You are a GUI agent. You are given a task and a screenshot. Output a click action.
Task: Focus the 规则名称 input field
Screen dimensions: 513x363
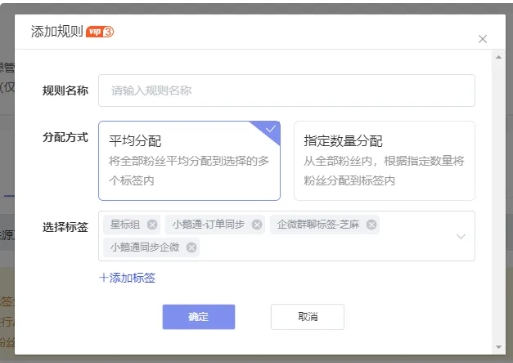coord(286,90)
